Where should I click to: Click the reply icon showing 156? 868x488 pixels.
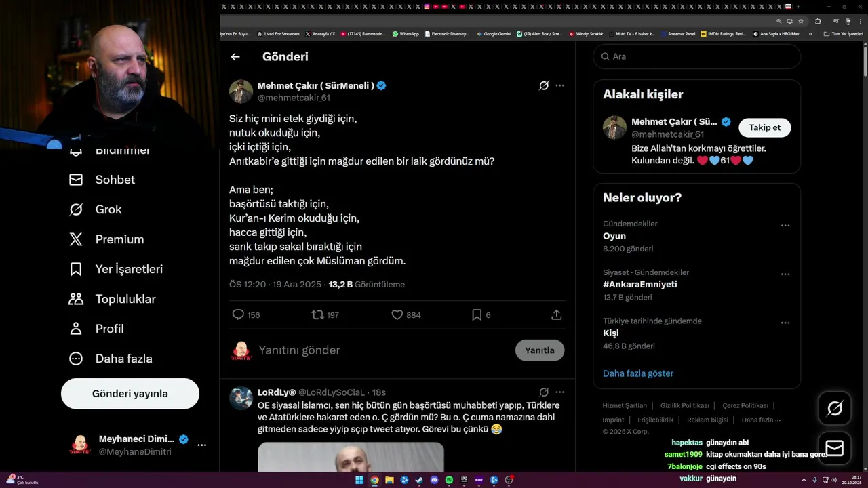click(x=238, y=314)
